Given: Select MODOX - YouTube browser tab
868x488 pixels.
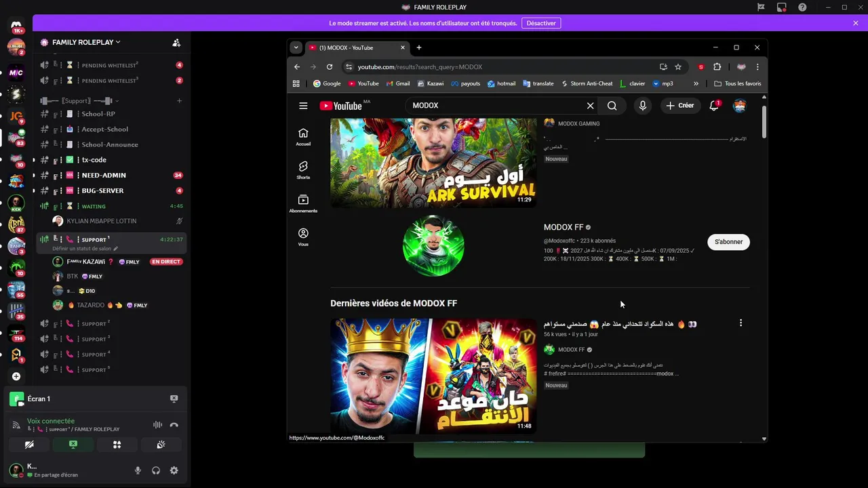Looking at the screenshot, I should (357, 47).
